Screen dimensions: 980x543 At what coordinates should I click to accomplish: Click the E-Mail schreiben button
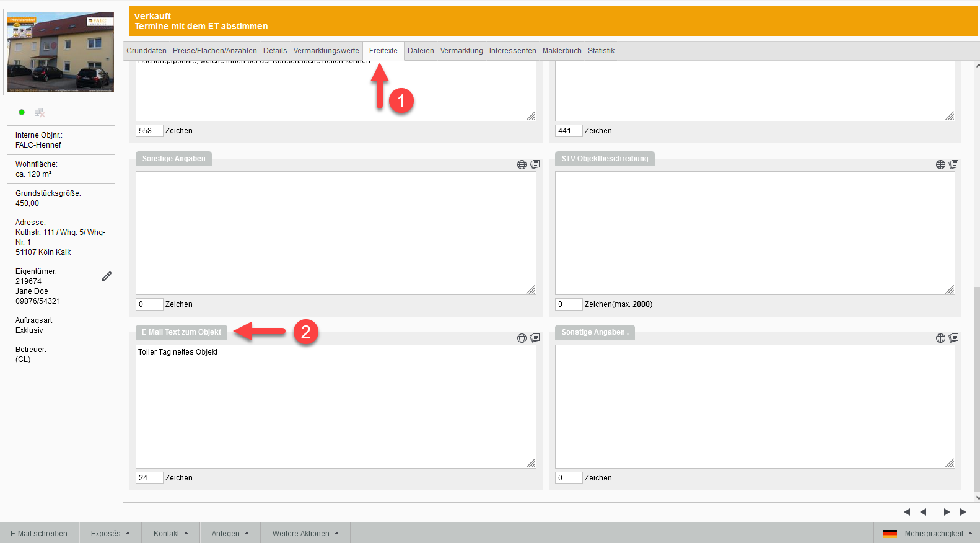(39, 534)
